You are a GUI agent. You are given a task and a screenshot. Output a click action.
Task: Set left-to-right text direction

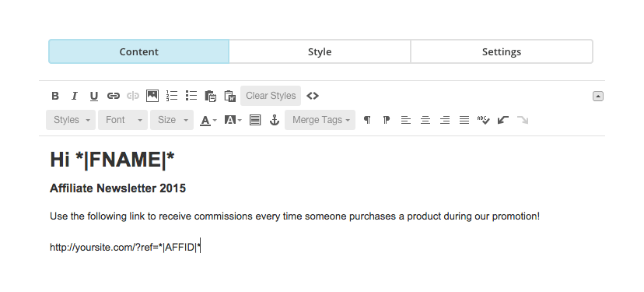click(x=367, y=120)
